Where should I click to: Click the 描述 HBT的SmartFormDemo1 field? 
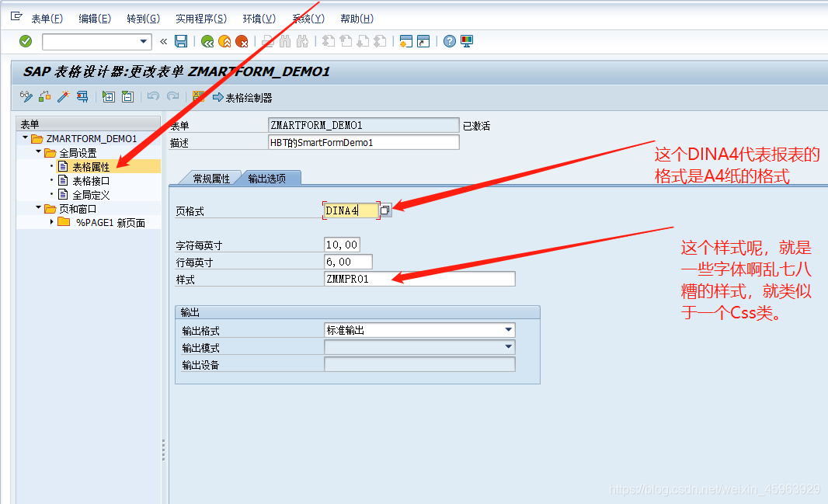[364, 142]
